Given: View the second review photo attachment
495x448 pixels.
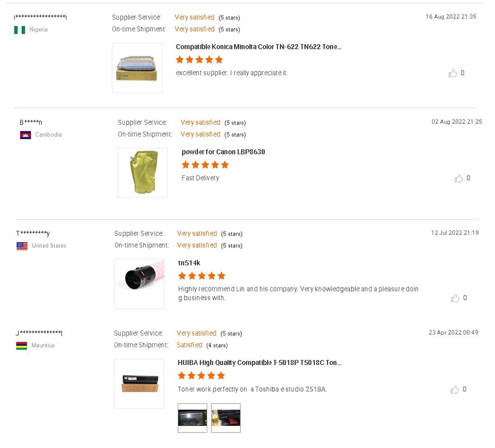Looking at the screenshot, I should 226,418.
